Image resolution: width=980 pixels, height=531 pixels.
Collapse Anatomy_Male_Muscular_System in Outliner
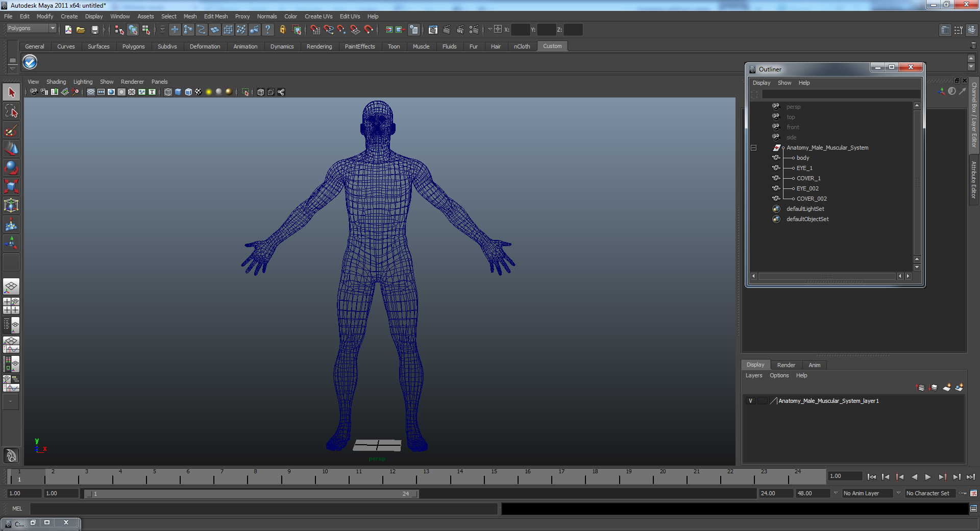click(x=753, y=148)
